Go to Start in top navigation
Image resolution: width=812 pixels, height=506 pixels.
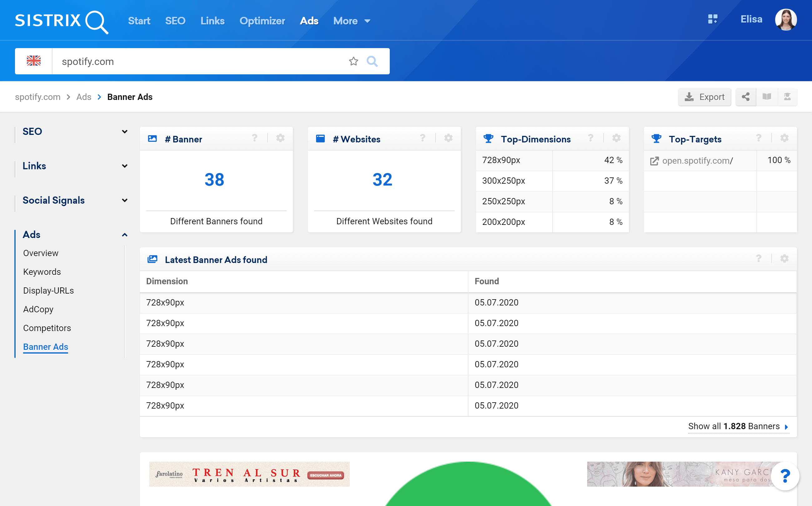tap(139, 21)
